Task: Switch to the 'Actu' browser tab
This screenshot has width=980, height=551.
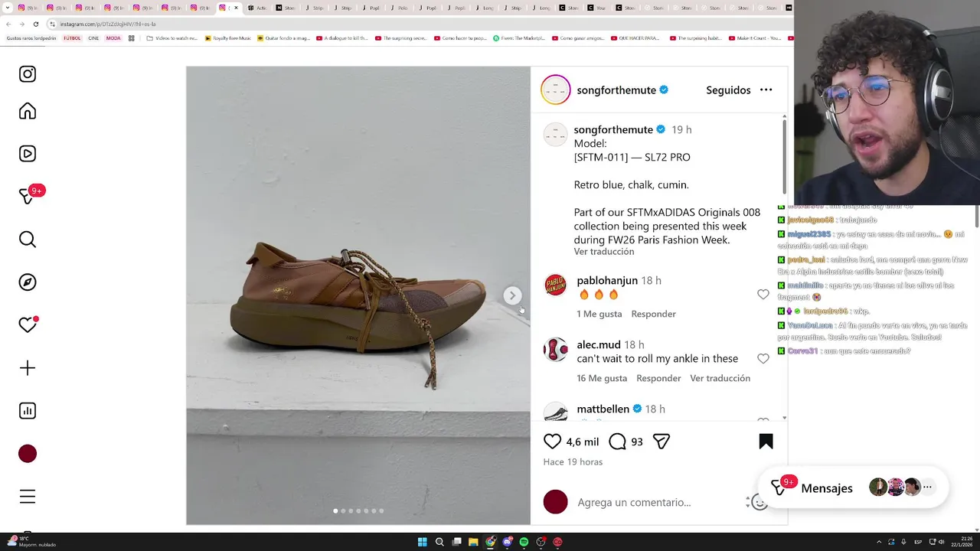Action: [x=257, y=8]
